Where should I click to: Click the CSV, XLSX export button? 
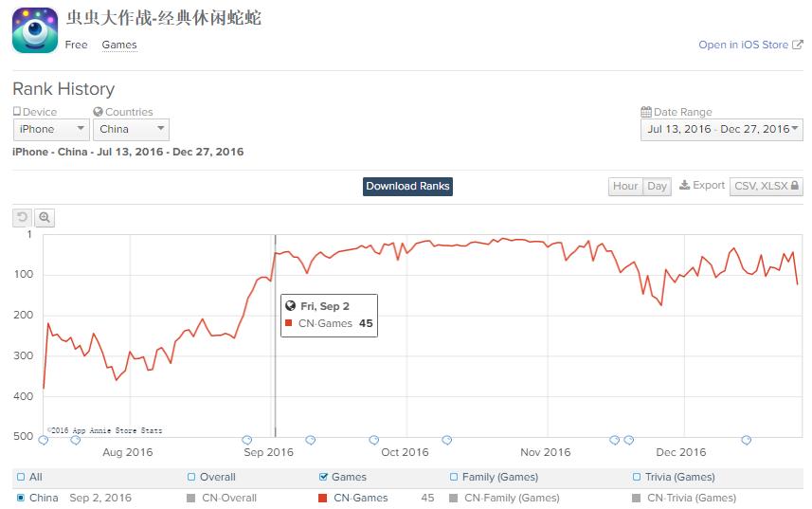766,187
